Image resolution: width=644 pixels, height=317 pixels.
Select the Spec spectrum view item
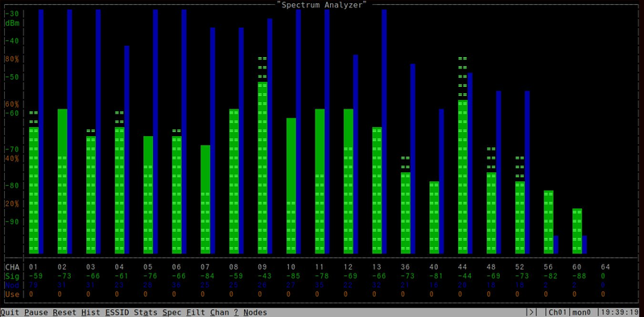pos(171,312)
